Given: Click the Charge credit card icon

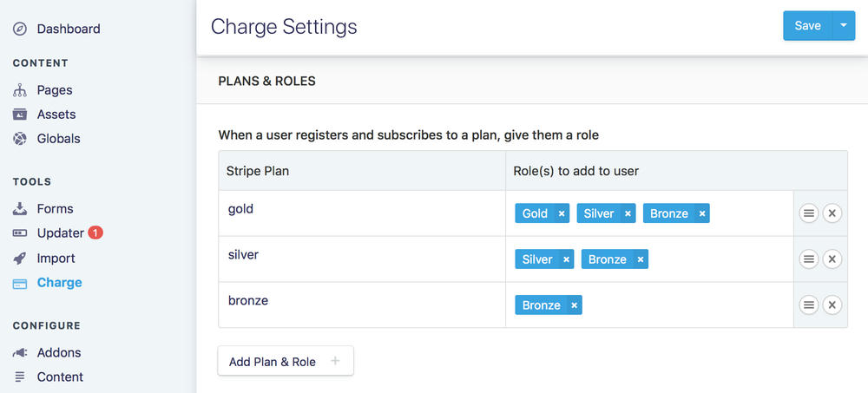Looking at the screenshot, I should (x=20, y=283).
